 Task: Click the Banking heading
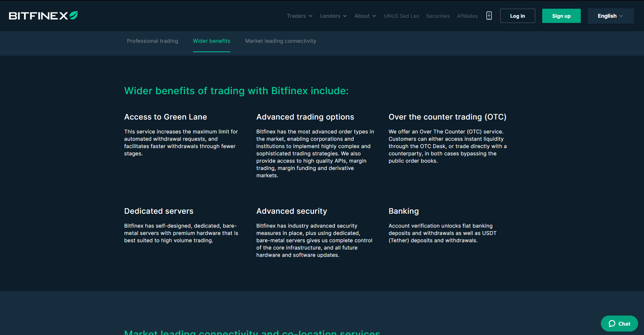[x=403, y=211]
